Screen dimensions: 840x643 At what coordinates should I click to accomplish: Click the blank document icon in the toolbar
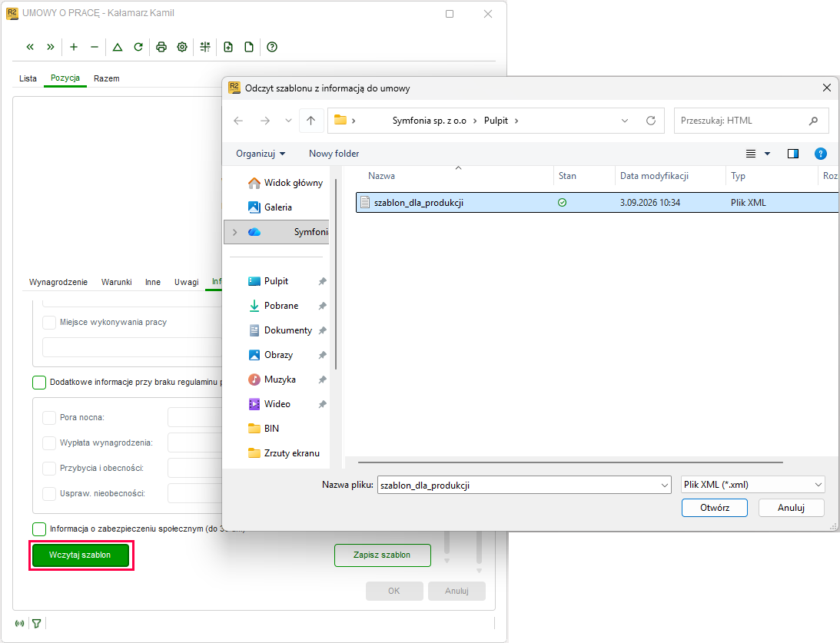249,47
